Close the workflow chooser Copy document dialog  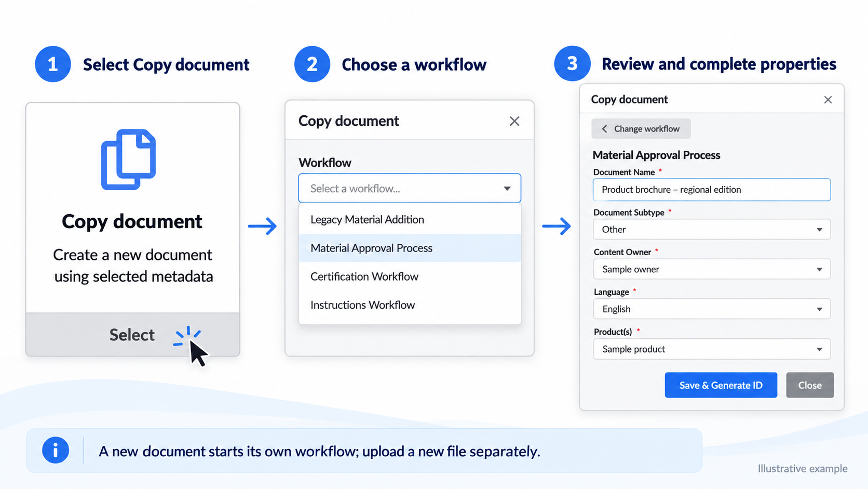pyautogui.click(x=514, y=121)
